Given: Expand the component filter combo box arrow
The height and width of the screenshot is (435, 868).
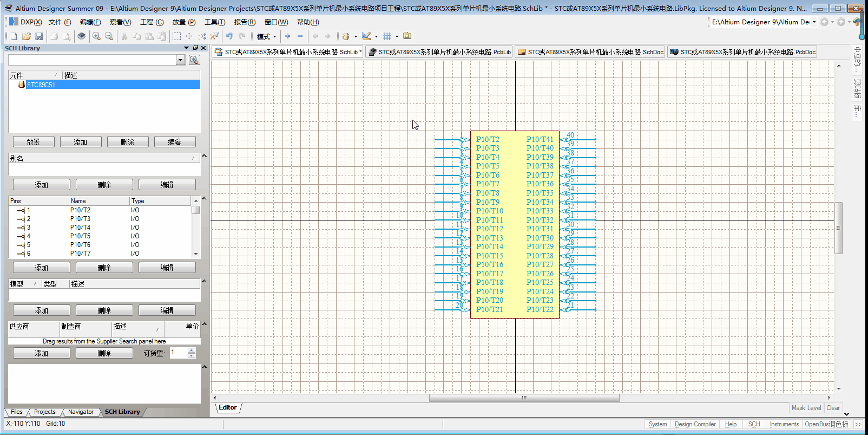Looking at the screenshot, I should pyautogui.click(x=181, y=60).
